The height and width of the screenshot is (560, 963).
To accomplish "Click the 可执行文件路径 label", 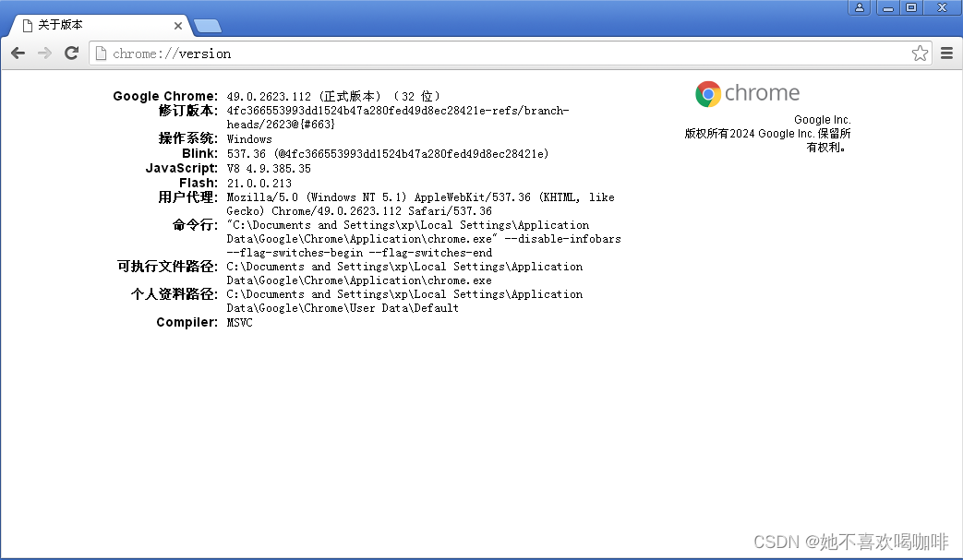I will pos(168,267).
